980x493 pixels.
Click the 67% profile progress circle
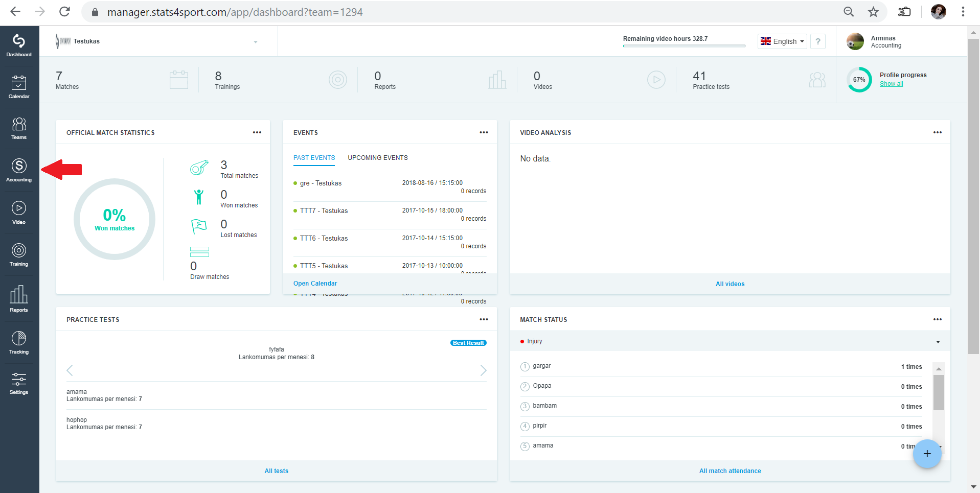click(x=859, y=80)
